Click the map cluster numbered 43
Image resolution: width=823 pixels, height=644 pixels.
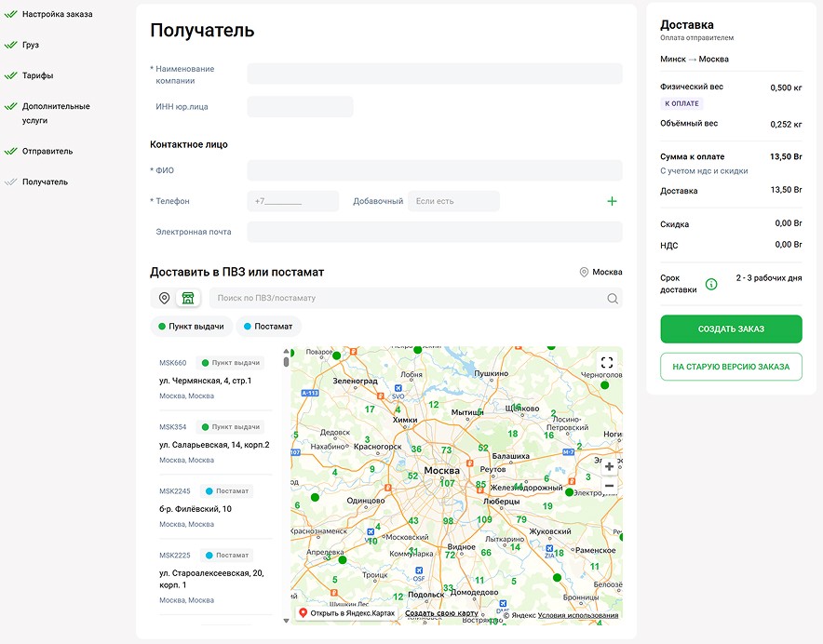click(413, 520)
